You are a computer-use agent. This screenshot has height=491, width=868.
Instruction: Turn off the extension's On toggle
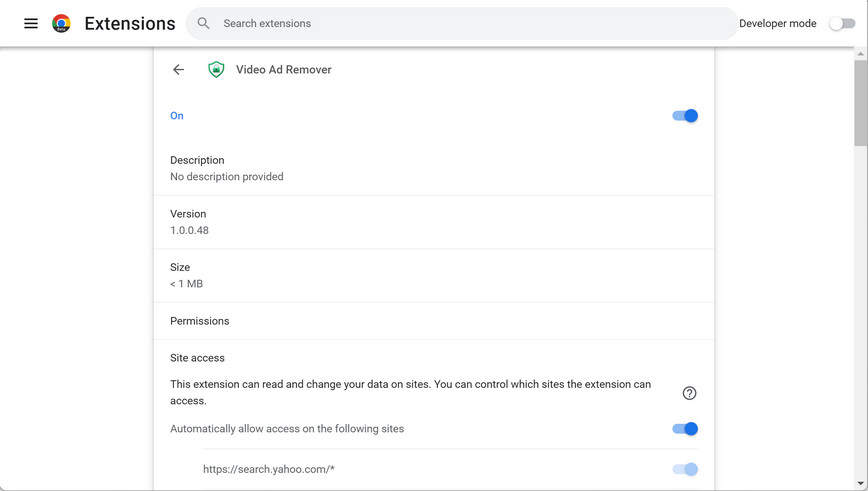pos(685,116)
